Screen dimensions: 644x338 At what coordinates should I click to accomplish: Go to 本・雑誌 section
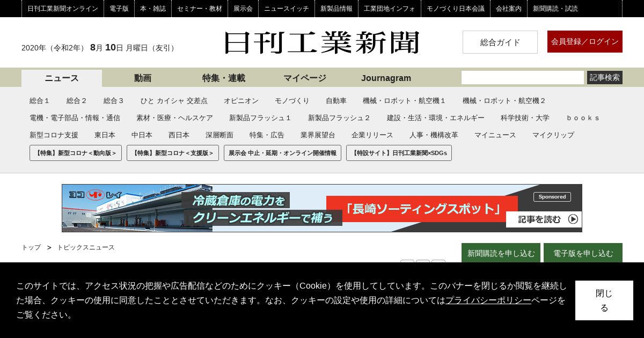[153, 9]
